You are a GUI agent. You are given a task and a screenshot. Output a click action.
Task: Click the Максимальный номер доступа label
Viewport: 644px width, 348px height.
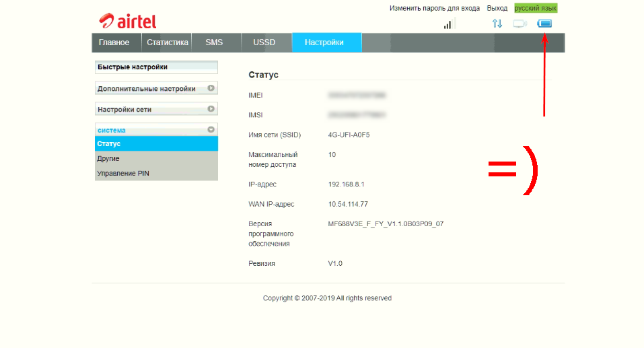click(273, 160)
